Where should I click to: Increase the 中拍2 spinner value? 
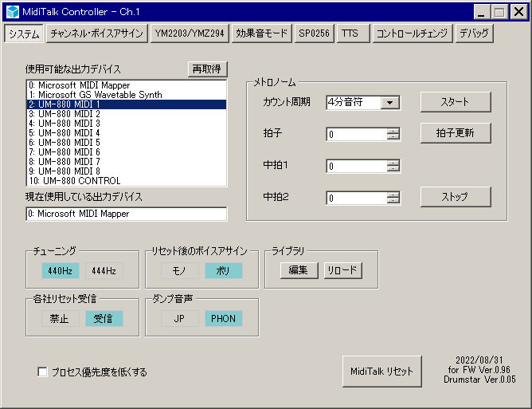(393, 195)
